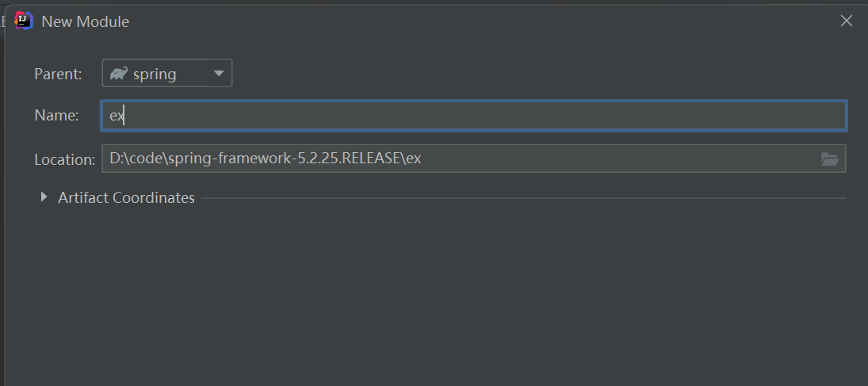
Task: Select the spring parent combo box
Action: pos(166,74)
